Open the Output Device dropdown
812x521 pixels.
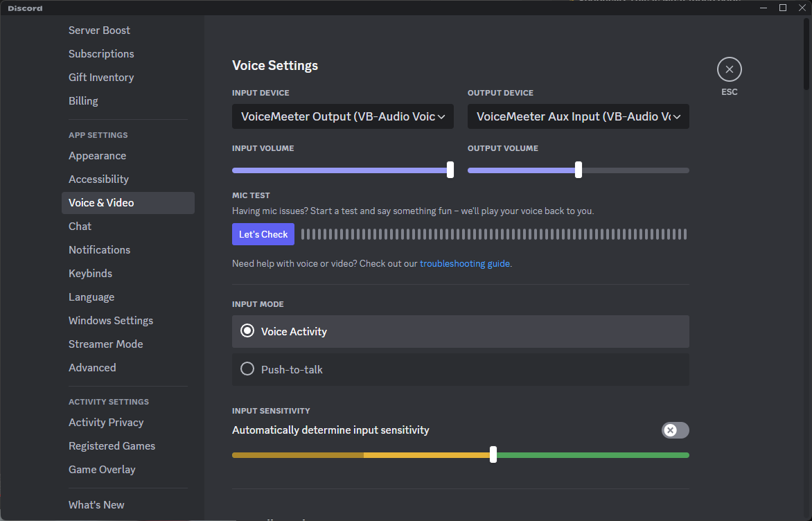point(578,116)
